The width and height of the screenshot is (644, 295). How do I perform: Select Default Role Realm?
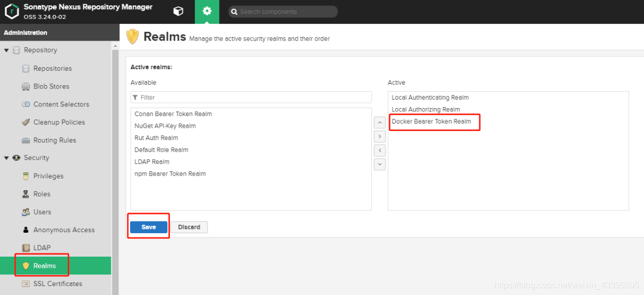pyautogui.click(x=161, y=150)
